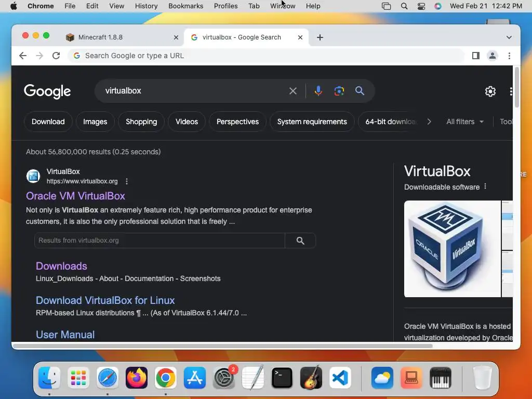
Task: Open Launchpad from the dock
Action: [78, 378]
